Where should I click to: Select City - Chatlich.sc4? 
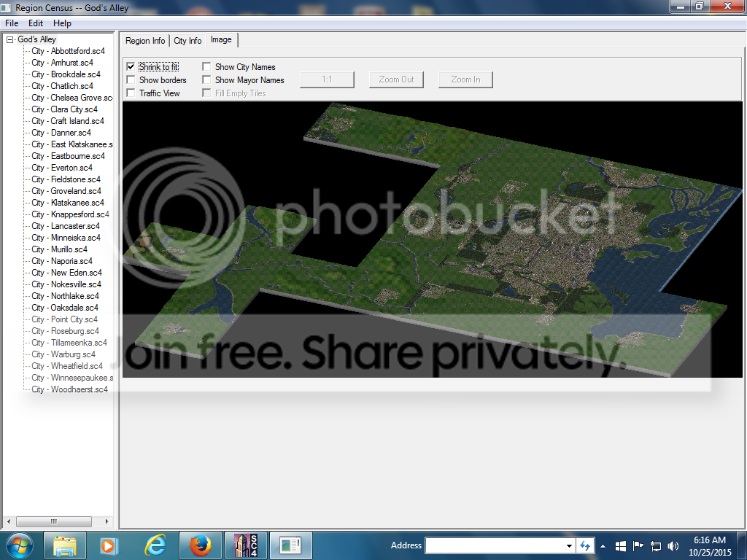tap(63, 86)
